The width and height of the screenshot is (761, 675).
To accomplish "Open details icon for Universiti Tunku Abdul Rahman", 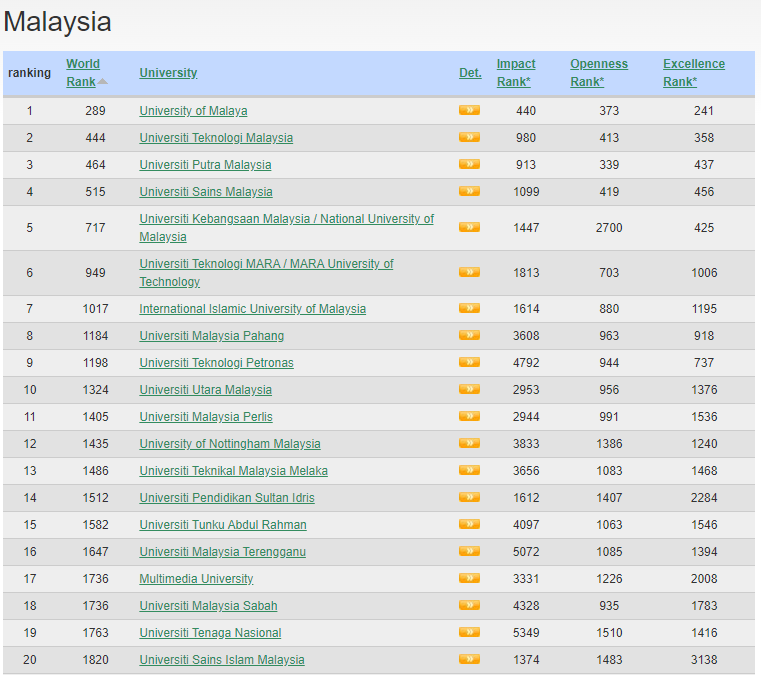I will (x=469, y=525).
